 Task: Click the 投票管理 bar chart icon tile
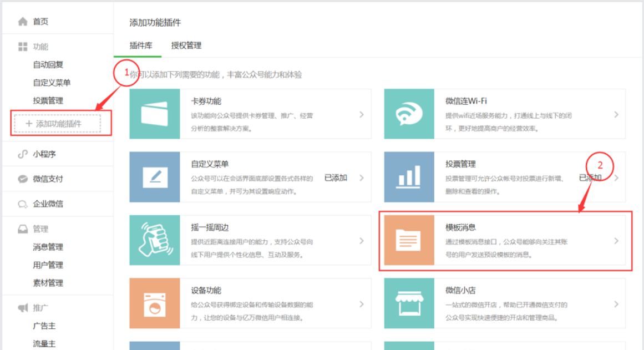[x=409, y=177]
